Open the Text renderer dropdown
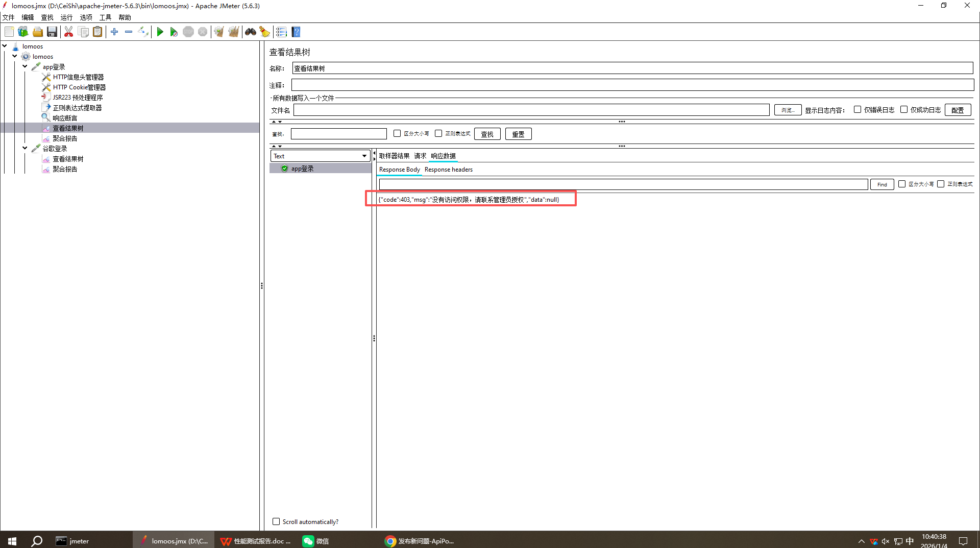The height and width of the screenshot is (548, 980). pos(320,156)
